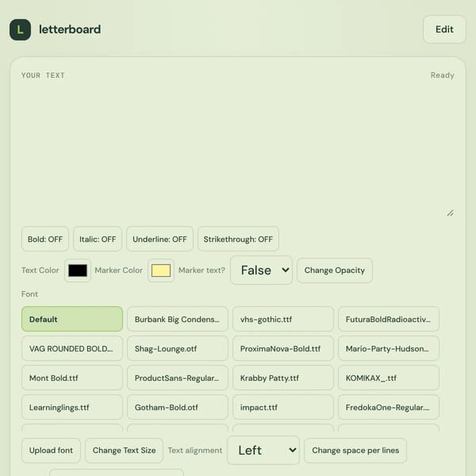Toggle Bold: OFF
Viewport: 476px width, 476px height.
tap(45, 240)
